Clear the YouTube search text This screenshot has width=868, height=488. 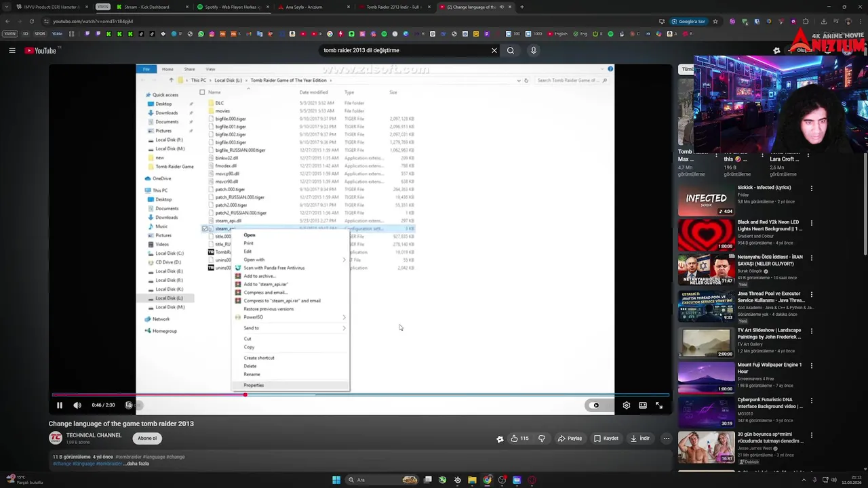pos(494,50)
